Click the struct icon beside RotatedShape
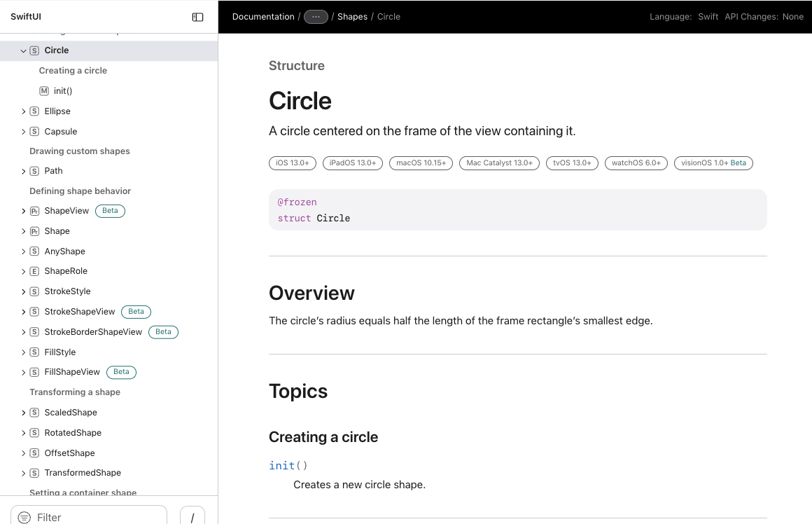Image resolution: width=812 pixels, height=524 pixels. [x=34, y=433]
